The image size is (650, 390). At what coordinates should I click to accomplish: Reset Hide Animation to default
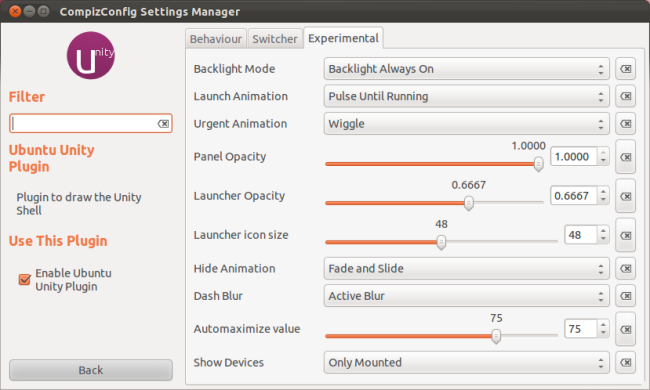(x=625, y=269)
